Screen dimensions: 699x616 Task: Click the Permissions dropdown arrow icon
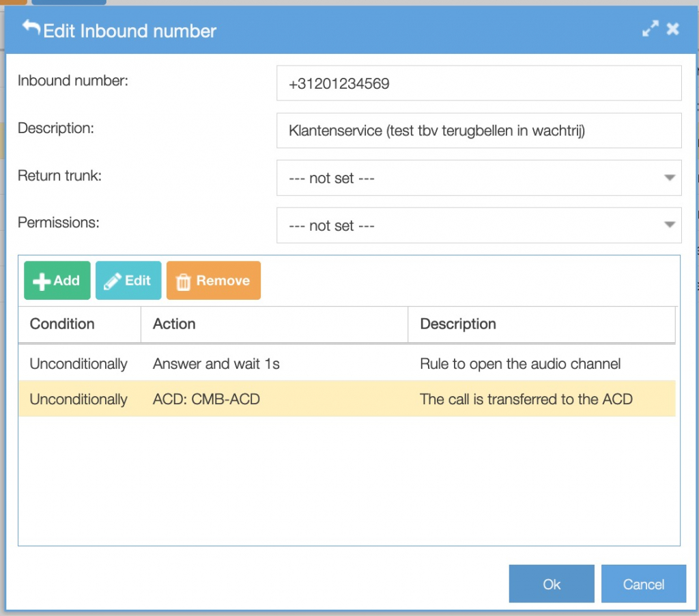click(670, 225)
